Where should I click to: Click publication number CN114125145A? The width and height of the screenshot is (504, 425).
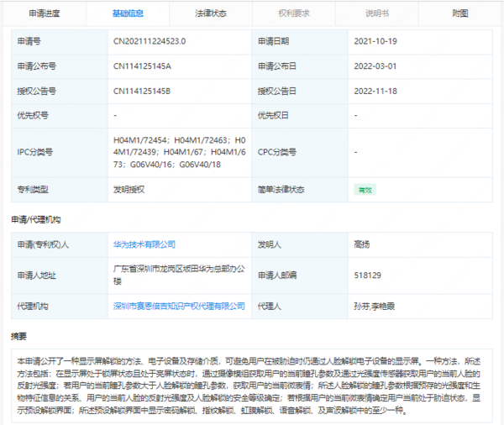click(142, 66)
